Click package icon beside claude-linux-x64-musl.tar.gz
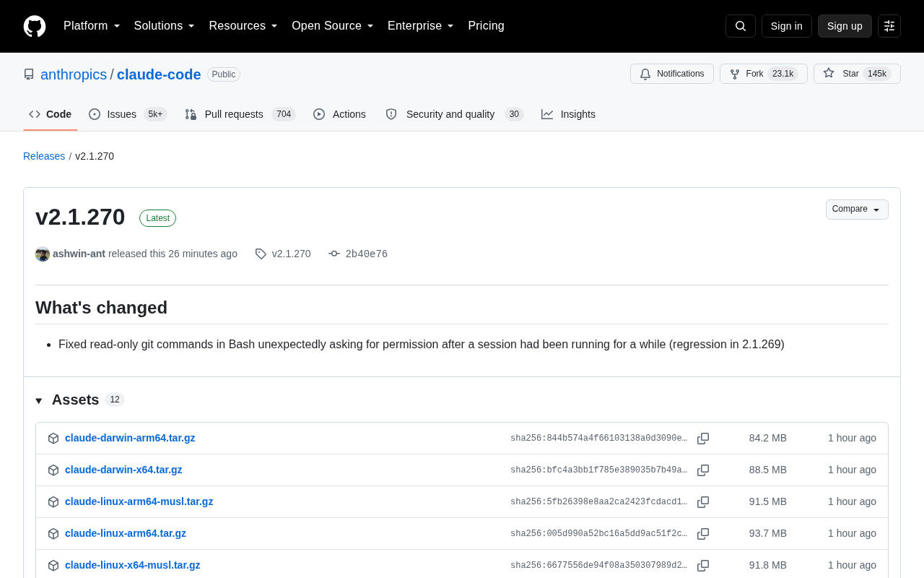This screenshot has width=924, height=578. click(53, 566)
